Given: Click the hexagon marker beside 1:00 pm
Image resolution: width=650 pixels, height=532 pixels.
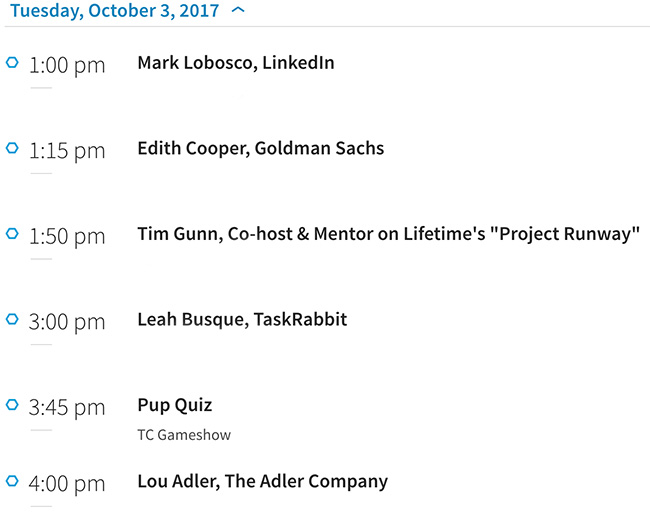Looking at the screenshot, I should [12, 62].
